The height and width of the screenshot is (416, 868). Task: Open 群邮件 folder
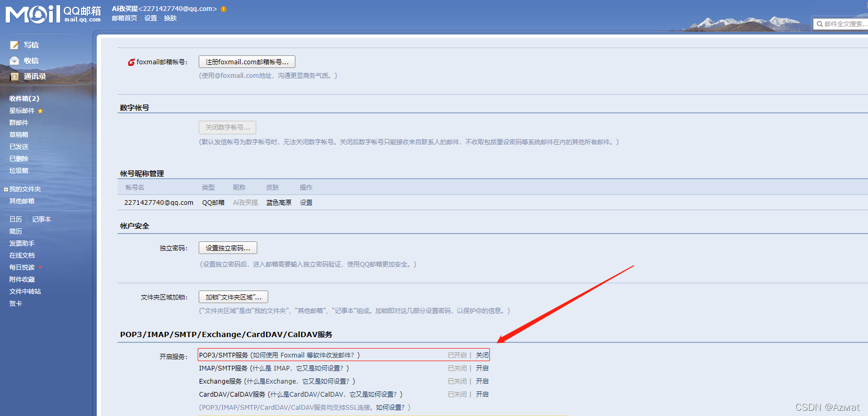19,123
